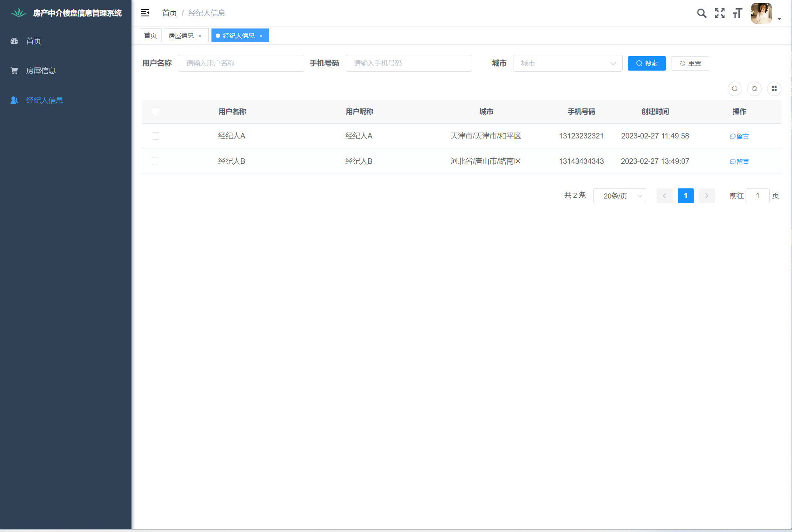The image size is (792, 532).
Task: Go to 房屋信息 in the sidebar
Action: (x=41, y=71)
